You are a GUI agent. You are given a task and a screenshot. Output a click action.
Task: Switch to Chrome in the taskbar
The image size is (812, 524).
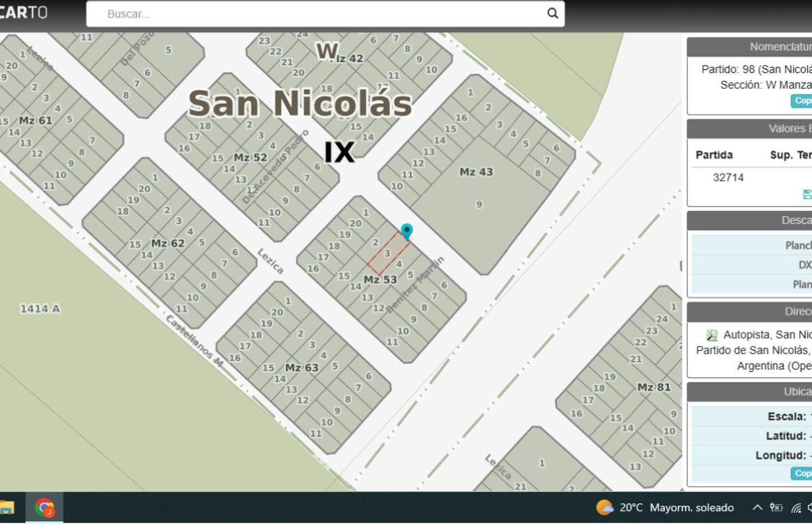tap(44, 507)
